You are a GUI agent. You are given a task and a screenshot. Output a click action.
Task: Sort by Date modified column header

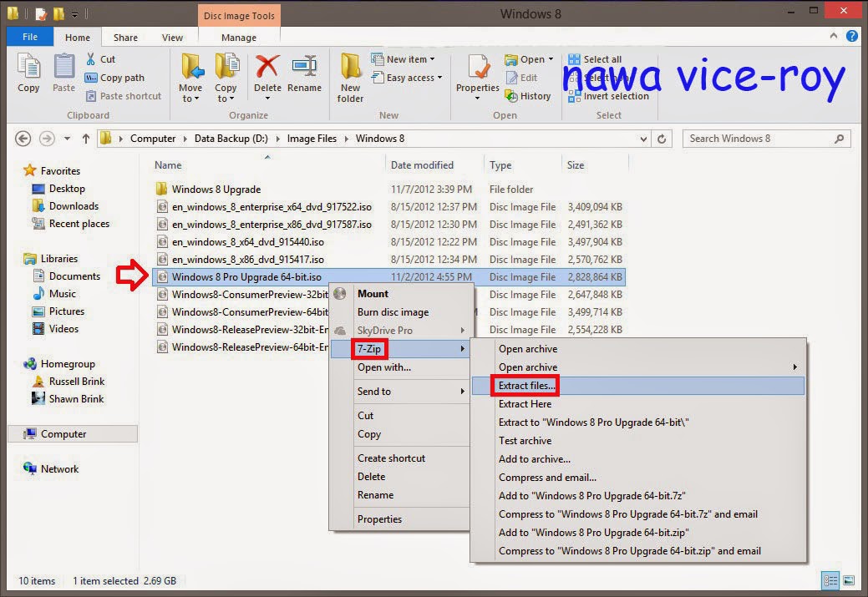[x=422, y=164]
